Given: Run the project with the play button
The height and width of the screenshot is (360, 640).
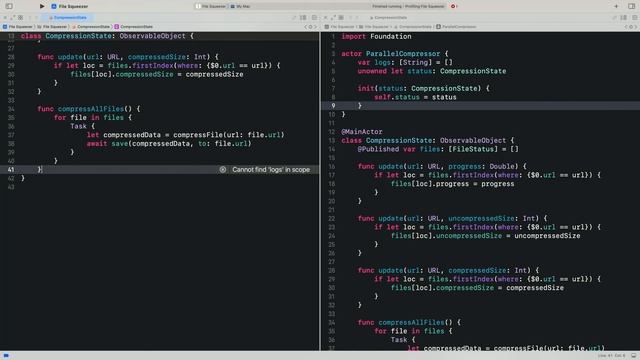Looking at the screenshot, I should (42, 6).
